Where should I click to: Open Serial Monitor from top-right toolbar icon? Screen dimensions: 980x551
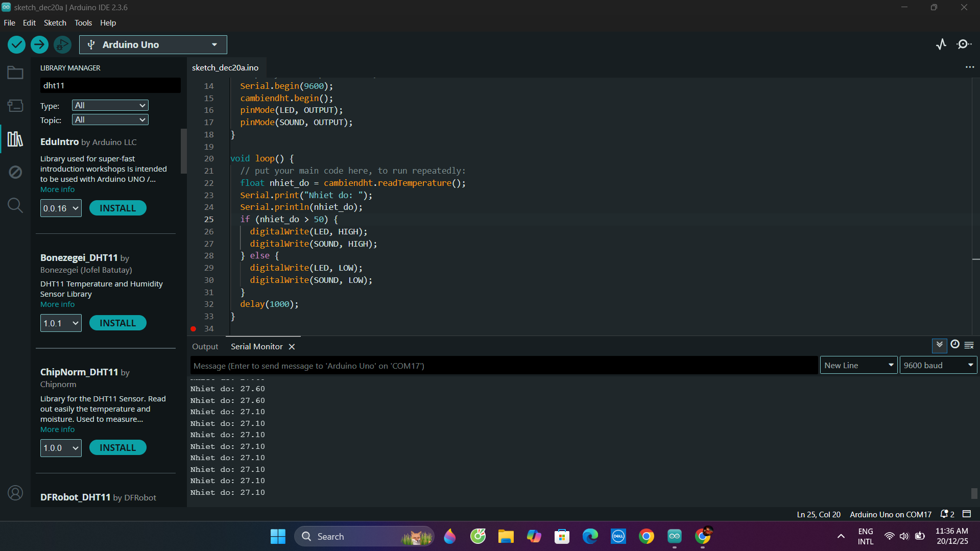[x=964, y=44]
